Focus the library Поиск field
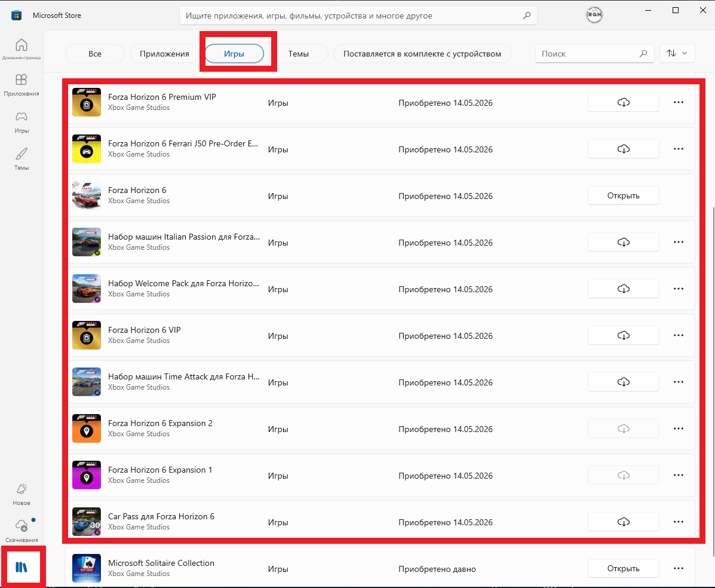 pos(594,53)
